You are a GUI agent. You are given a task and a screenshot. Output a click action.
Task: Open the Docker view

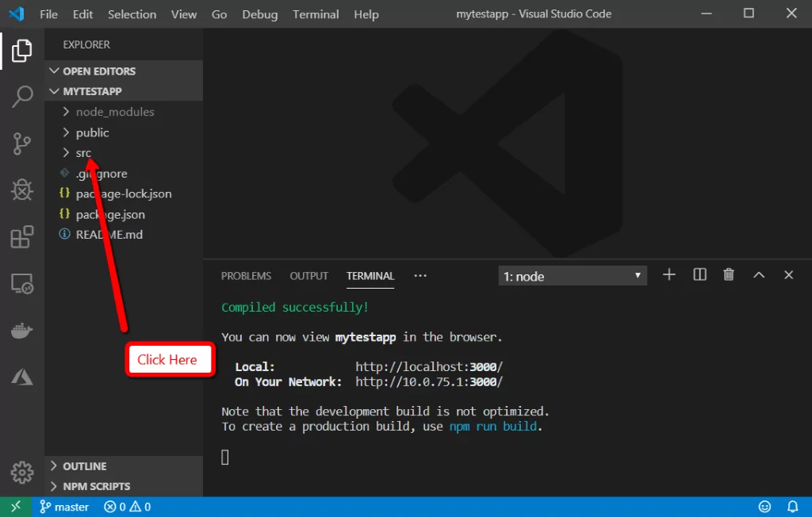tap(21, 330)
